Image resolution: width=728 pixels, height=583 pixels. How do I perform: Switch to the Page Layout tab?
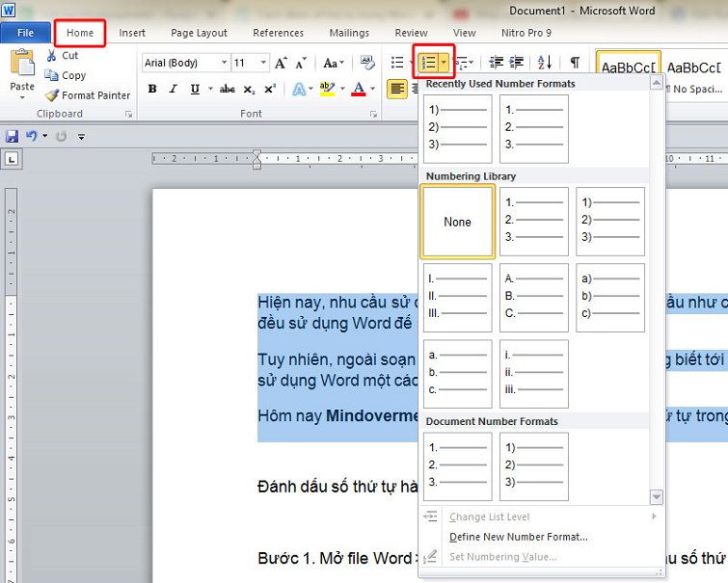[x=197, y=33]
